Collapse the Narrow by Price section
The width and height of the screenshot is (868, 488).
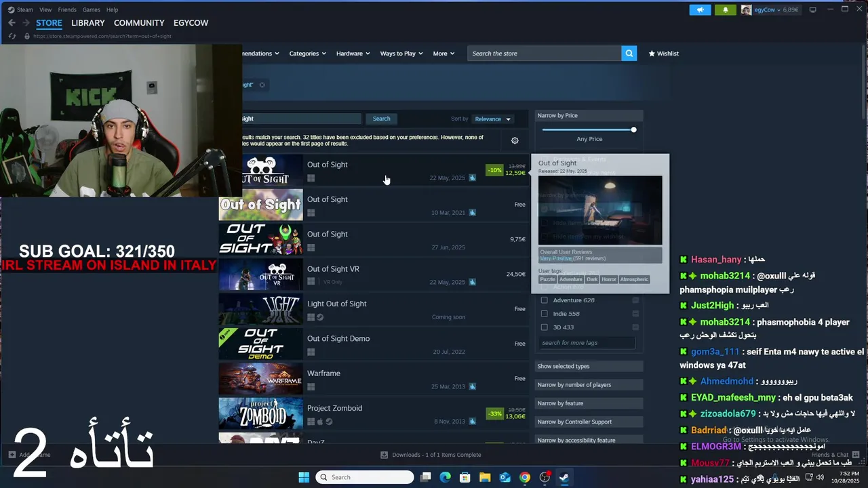(x=589, y=116)
